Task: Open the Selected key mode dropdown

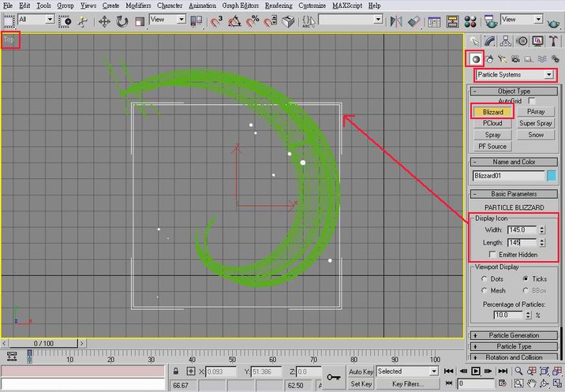Action: tap(407, 371)
